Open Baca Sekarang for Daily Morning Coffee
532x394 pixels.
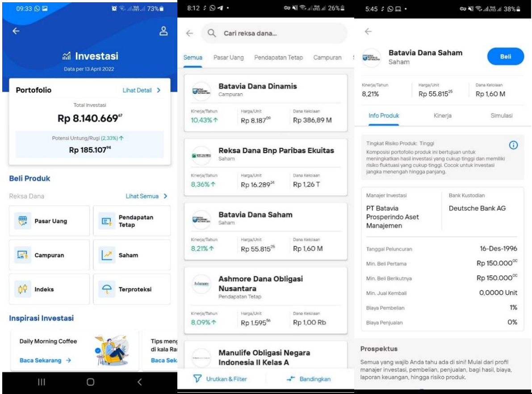click(45, 360)
